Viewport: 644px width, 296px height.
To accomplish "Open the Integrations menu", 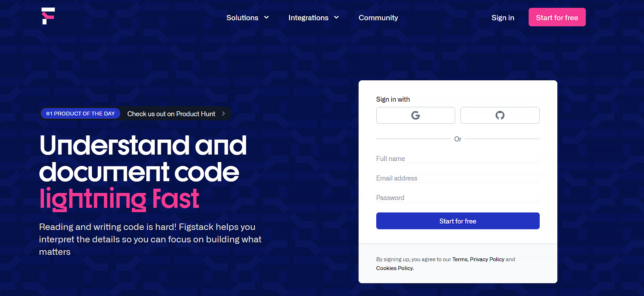I will click(309, 18).
